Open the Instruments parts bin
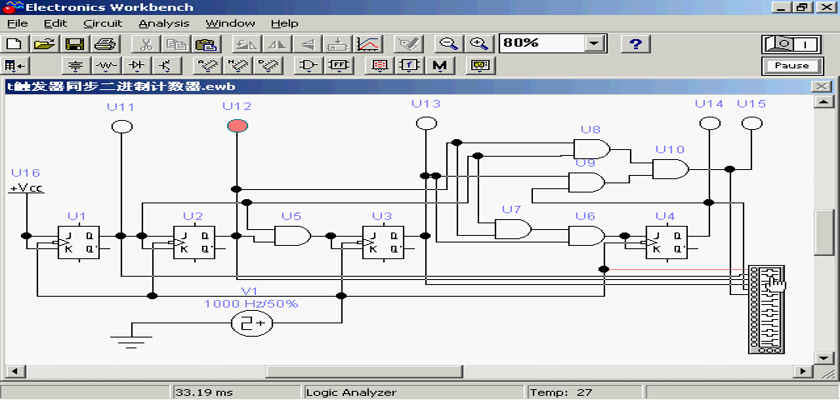 480,66
